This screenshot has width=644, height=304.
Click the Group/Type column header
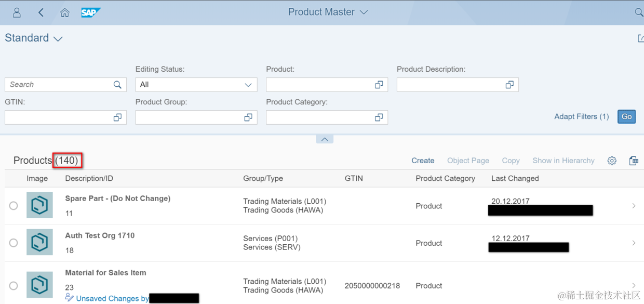263,178
